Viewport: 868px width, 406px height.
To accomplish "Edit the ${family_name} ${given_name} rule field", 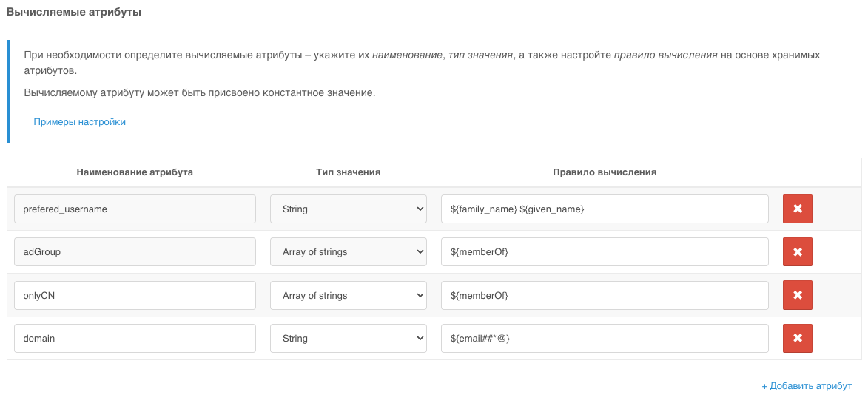I will point(605,209).
